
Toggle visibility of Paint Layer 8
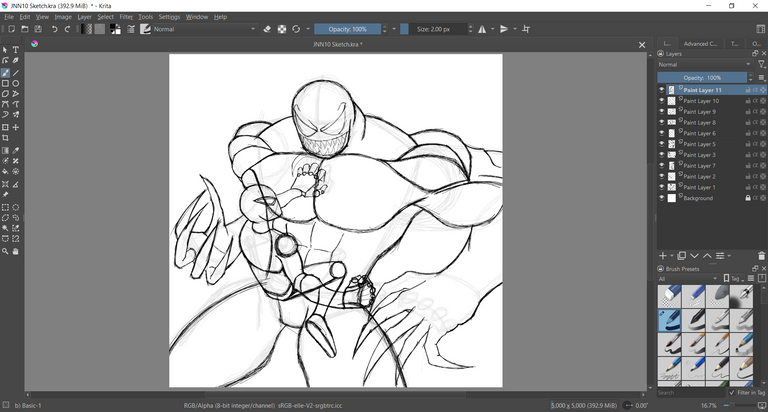click(x=662, y=122)
